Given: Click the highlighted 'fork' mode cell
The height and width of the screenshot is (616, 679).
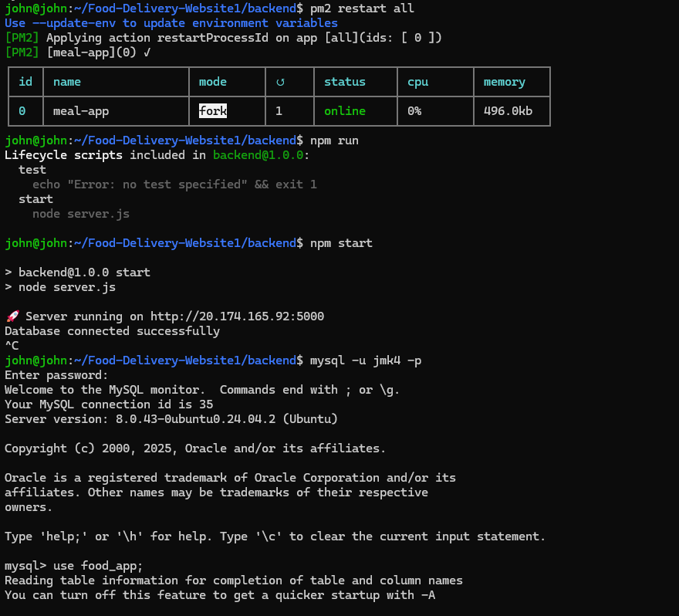Looking at the screenshot, I should pyautogui.click(x=212, y=110).
